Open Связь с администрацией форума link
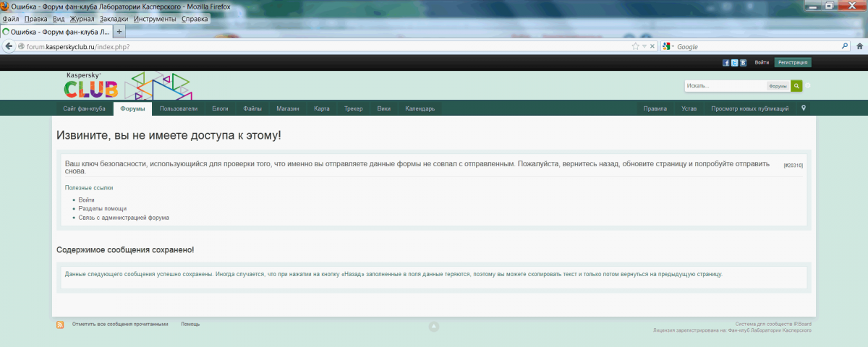868x347 pixels. [124, 217]
